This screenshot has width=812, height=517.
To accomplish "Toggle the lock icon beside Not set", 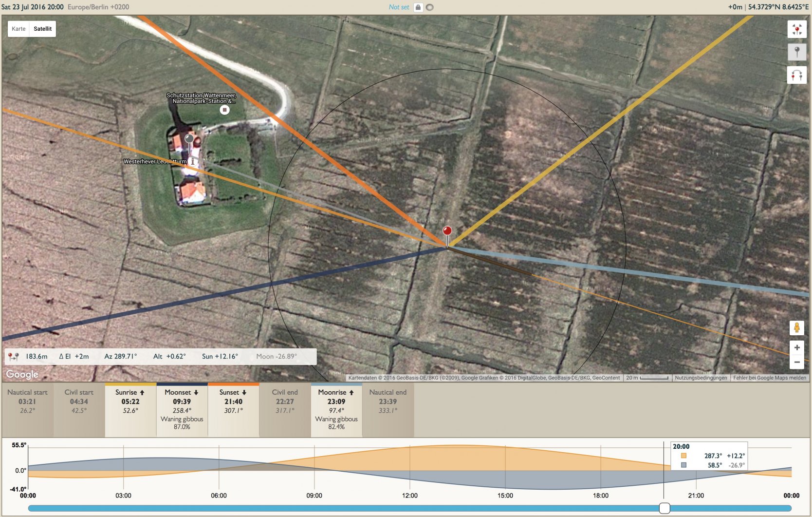I will 418,7.
